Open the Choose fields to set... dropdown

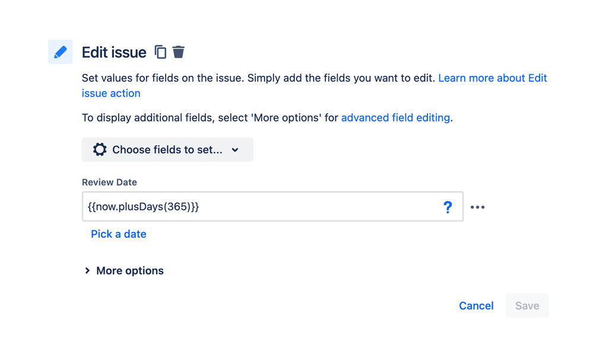click(x=167, y=149)
